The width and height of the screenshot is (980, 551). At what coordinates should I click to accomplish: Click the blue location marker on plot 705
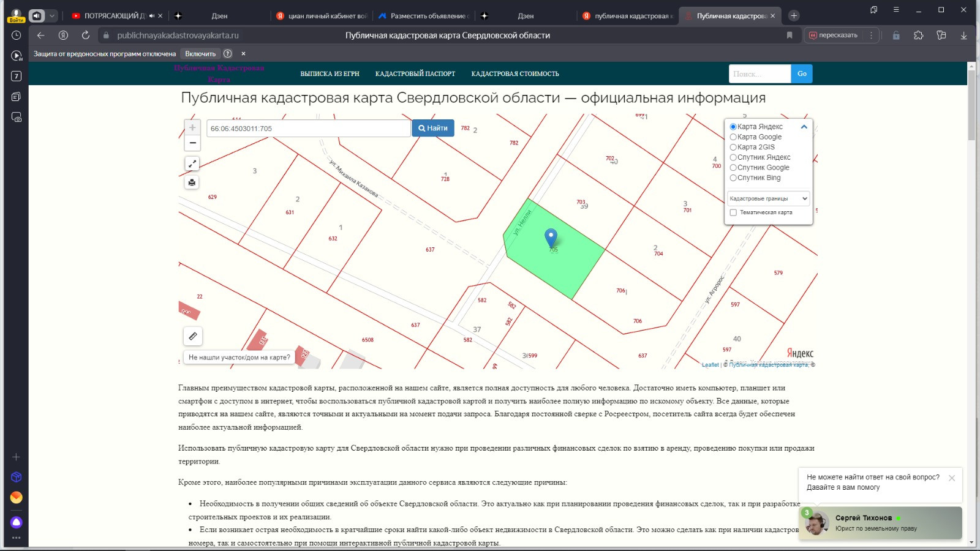[551, 238]
